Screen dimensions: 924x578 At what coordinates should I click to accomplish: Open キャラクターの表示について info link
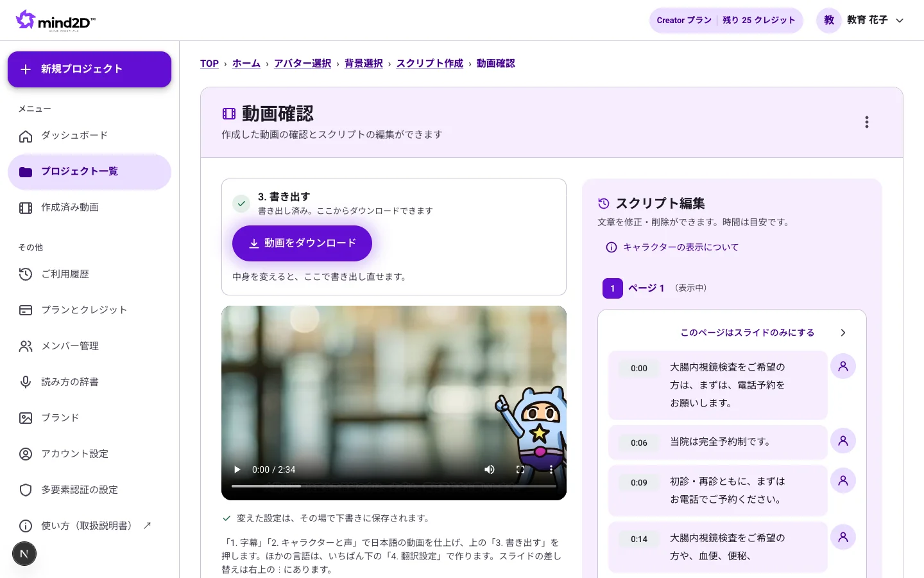point(672,247)
